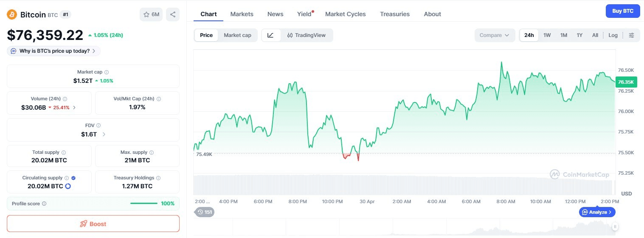This screenshot has width=644, height=238.
Task: Click info icon next to Volume (24h)
Action: tap(65, 99)
